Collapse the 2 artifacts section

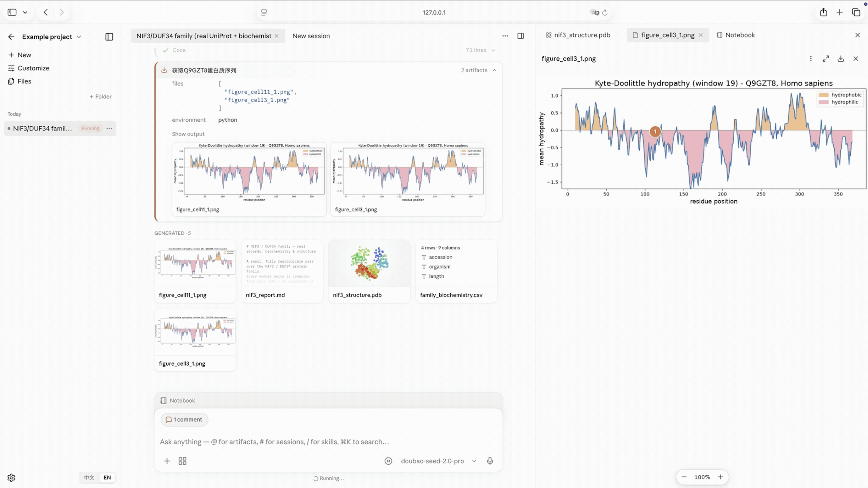click(x=479, y=70)
